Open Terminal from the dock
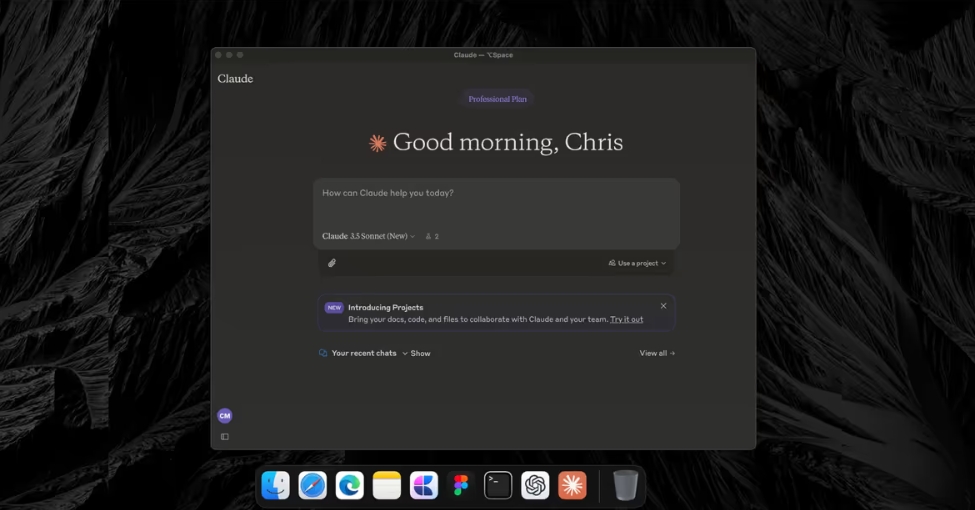The height and width of the screenshot is (510, 975). click(498, 485)
